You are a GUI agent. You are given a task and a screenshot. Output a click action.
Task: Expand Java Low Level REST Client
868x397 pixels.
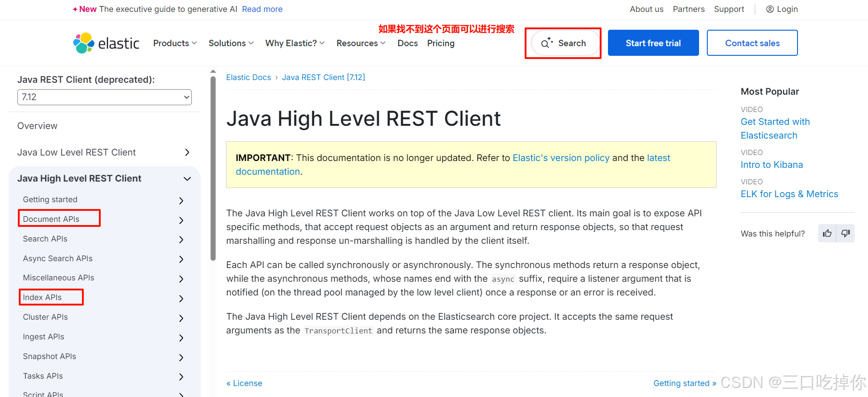(187, 152)
